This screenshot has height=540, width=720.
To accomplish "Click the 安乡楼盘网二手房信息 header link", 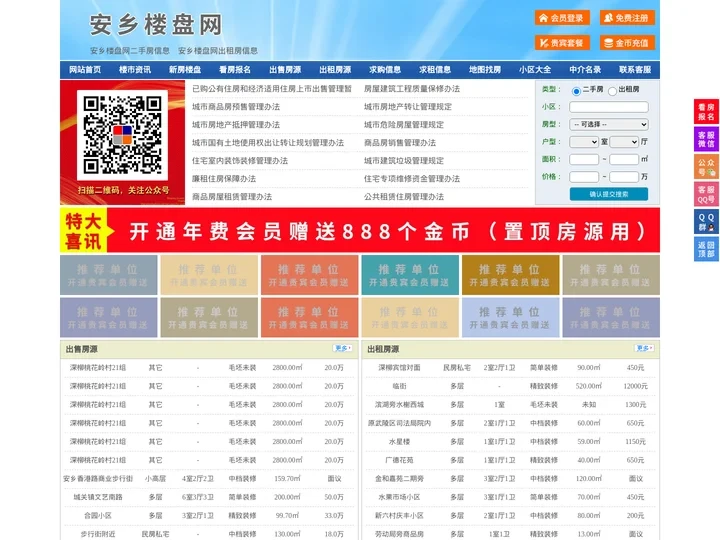I will pyautogui.click(x=130, y=51).
